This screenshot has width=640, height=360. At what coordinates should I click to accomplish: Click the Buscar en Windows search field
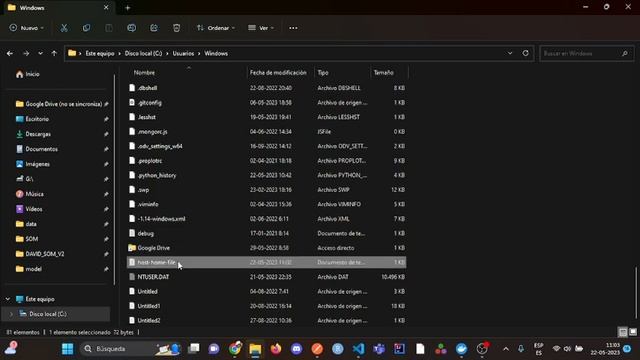[586, 53]
